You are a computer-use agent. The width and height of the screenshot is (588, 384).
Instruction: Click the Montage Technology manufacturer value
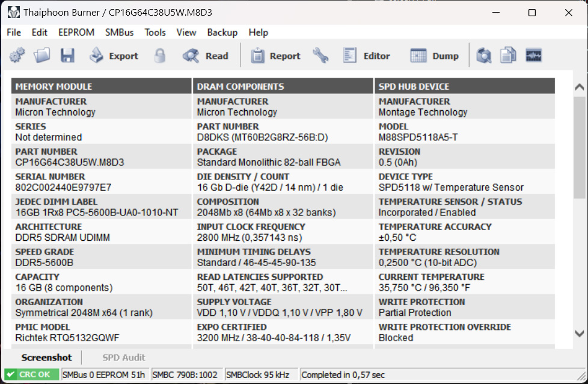423,112
